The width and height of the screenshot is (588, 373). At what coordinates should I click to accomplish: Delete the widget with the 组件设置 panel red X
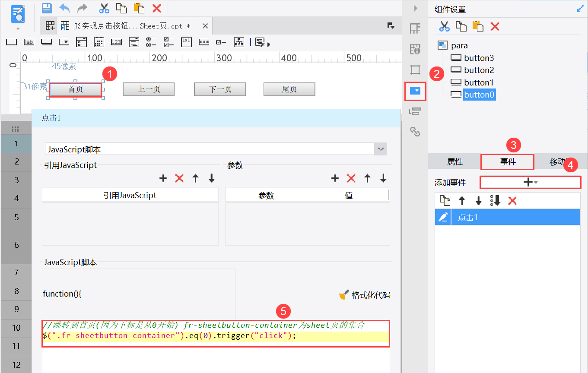tap(495, 26)
